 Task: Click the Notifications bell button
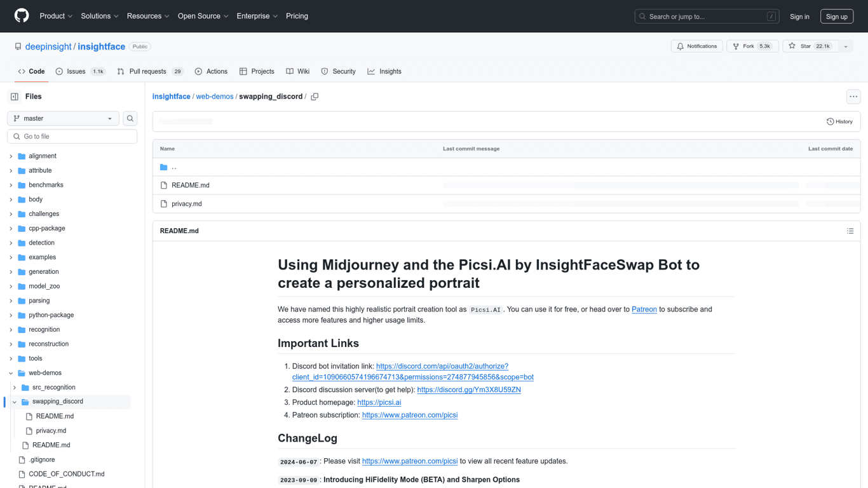tap(696, 46)
